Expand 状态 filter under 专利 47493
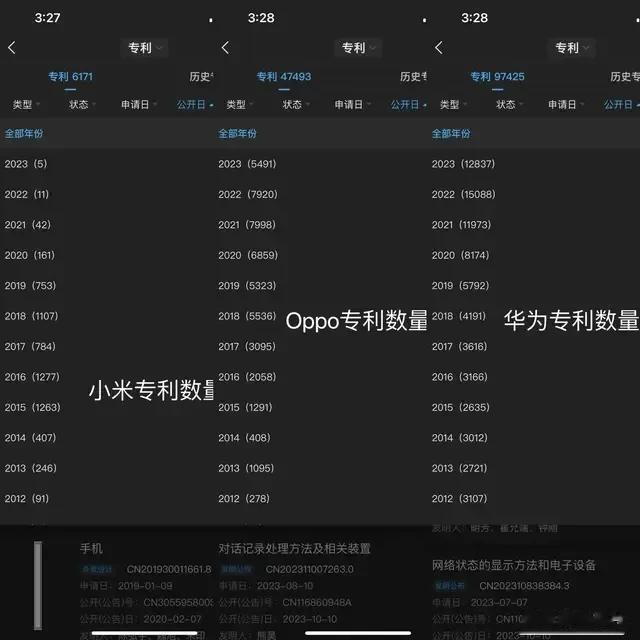The height and width of the screenshot is (640, 640). pyautogui.click(x=296, y=104)
